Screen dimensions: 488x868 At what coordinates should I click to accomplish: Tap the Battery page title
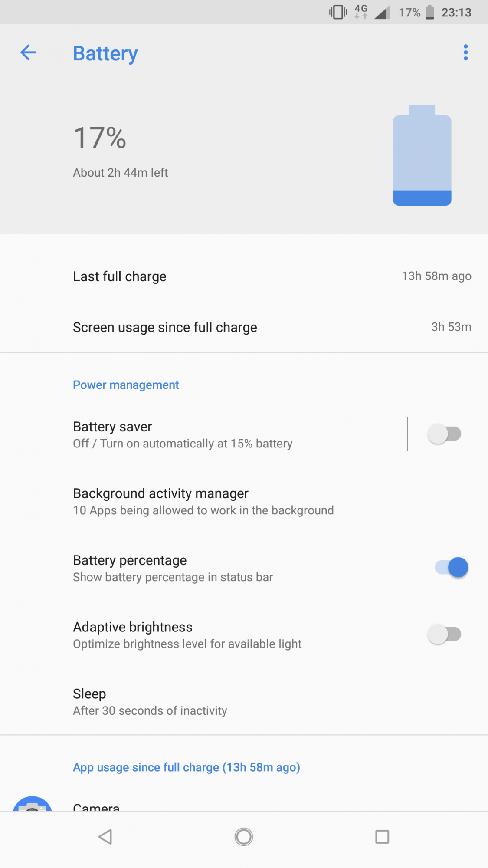(x=105, y=53)
